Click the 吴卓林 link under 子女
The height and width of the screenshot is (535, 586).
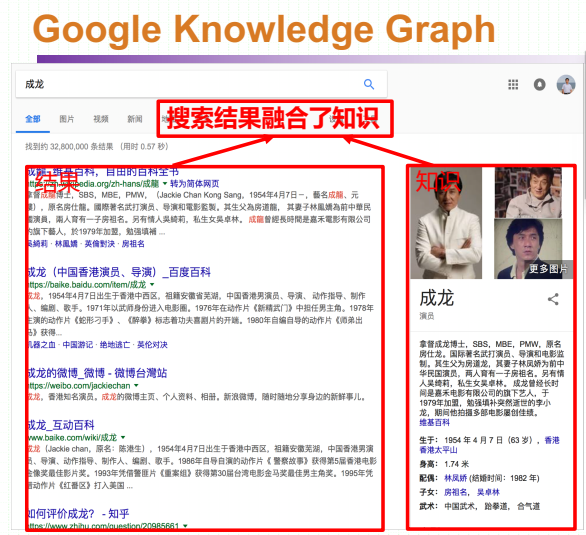pos(488,492)
